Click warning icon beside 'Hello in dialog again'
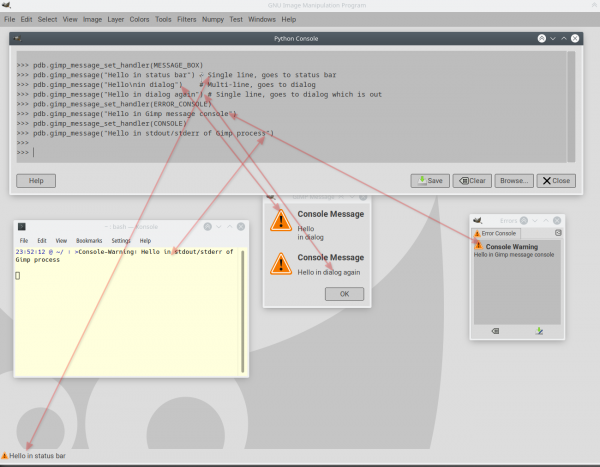This screenshot has height=467, width=600. click(x=281, y=264)
